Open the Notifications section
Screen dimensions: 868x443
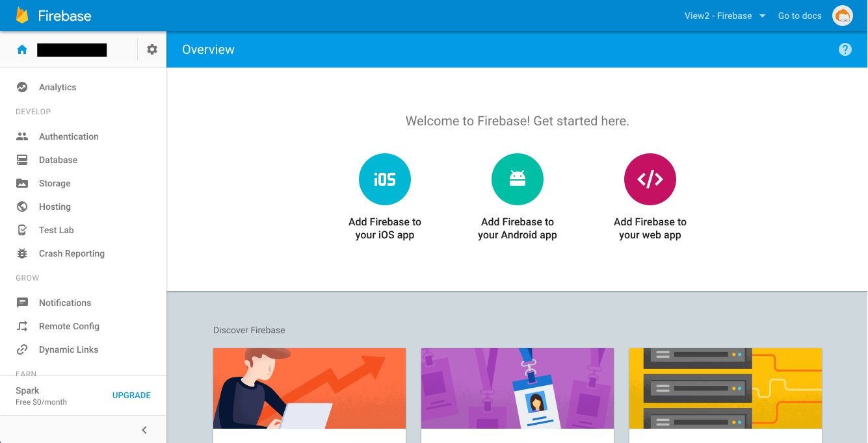coord(83,303)
